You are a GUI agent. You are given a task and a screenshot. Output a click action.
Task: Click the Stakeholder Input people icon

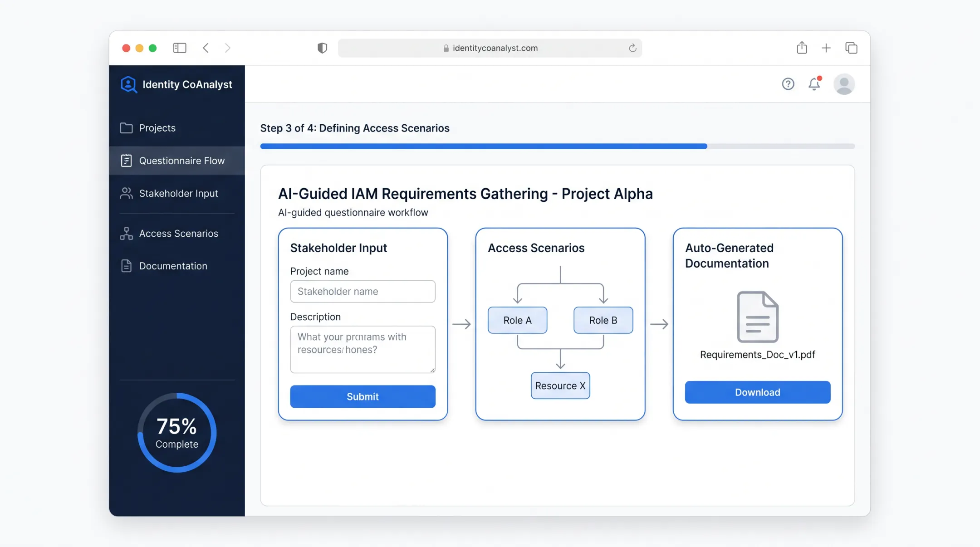(126, 193)
